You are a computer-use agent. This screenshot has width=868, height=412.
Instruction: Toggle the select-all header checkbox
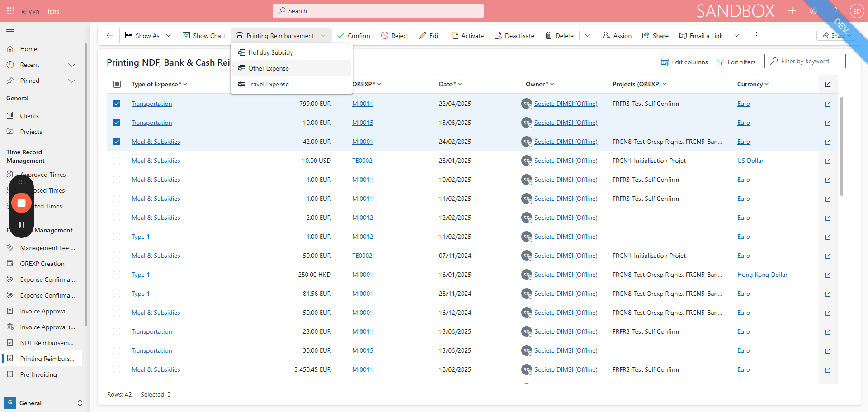(x=117, y=84)
